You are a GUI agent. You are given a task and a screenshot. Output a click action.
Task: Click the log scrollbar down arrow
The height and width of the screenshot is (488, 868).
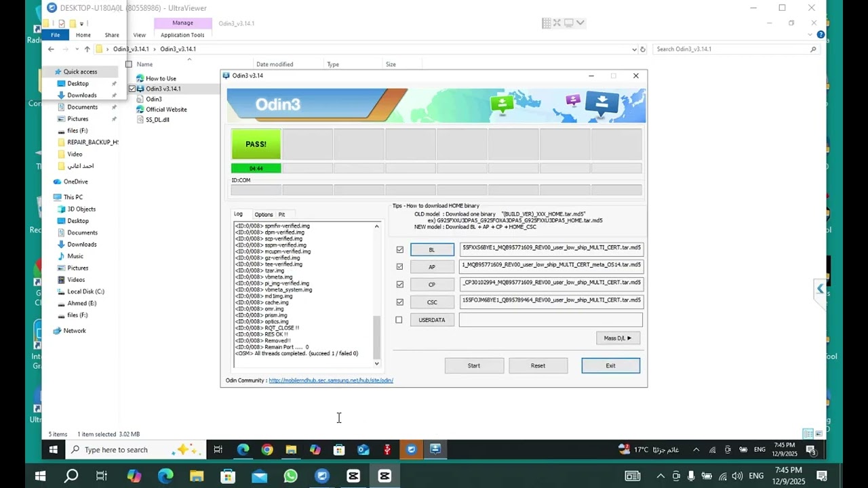pos(377,364)
